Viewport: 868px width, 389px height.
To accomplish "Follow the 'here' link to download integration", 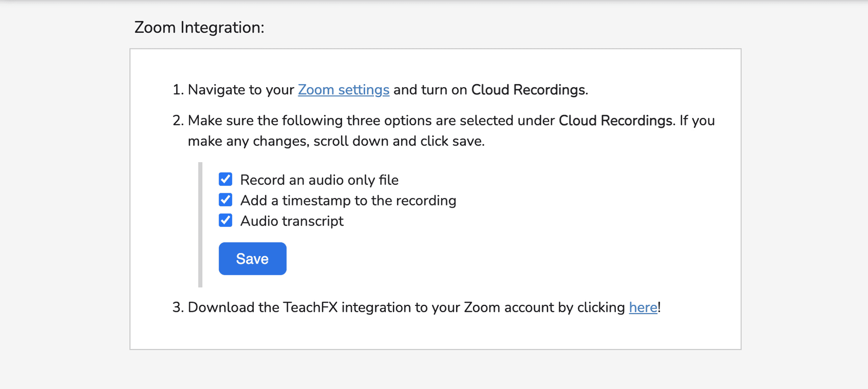I will (x=643, y=307).
